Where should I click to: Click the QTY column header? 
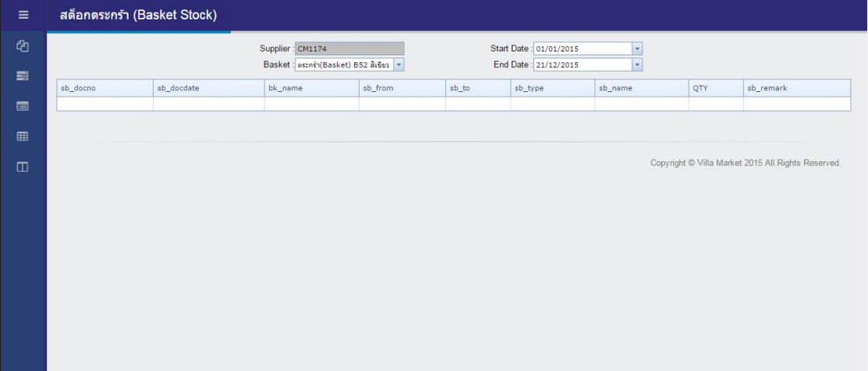[x=715, y=88]
